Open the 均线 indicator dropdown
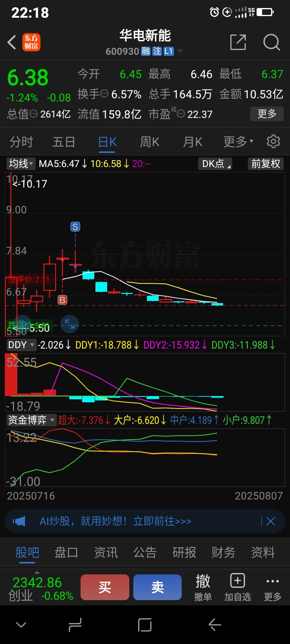 point(21,164)
